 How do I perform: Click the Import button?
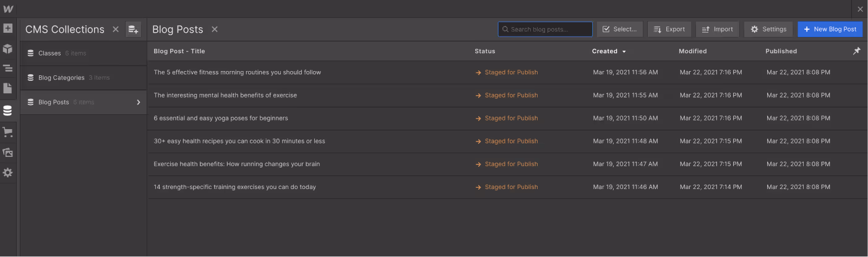[x=717, y=29]
